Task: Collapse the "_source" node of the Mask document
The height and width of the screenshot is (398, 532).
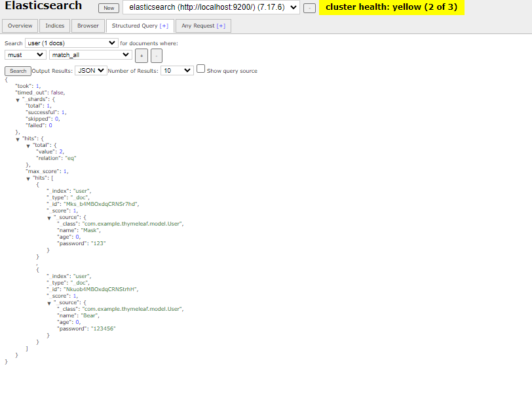Action: [49, 218]
